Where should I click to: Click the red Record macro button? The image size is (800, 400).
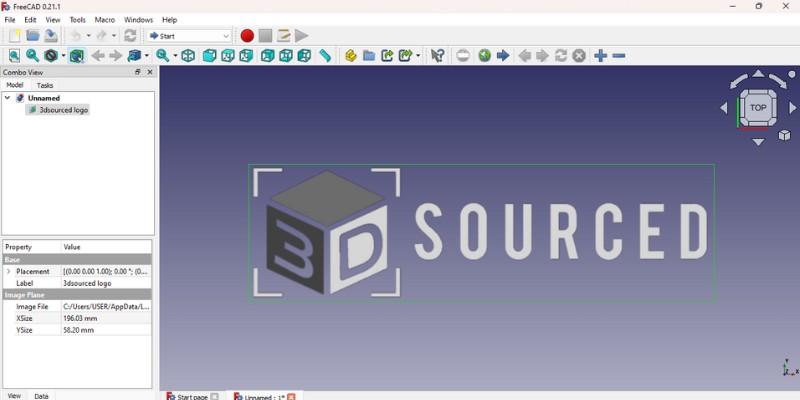pos(247,36)
